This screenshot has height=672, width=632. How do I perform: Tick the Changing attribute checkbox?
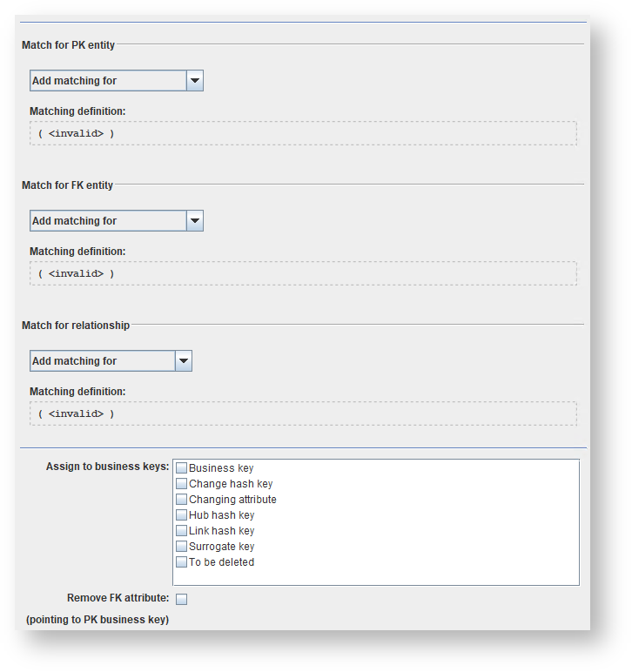[182, 500]
